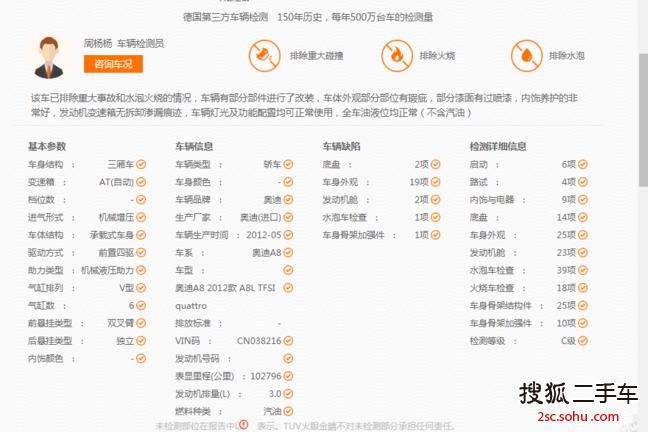
Task: Click the check icon beside 2012-05
Action: [288, 235]
